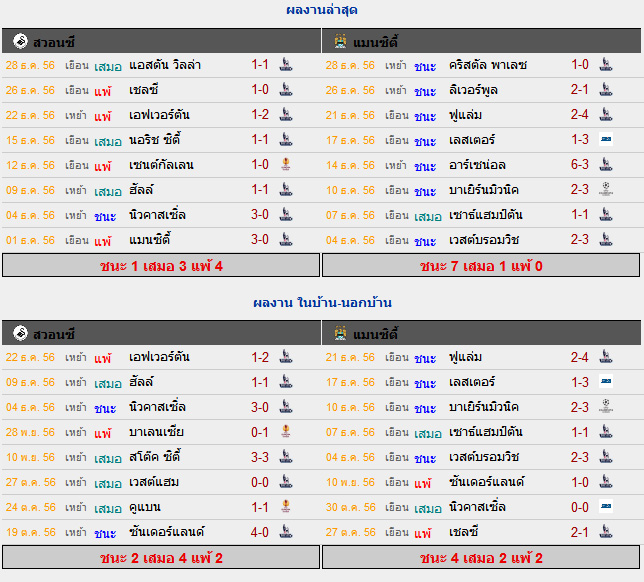The image size is (644, 582).
Task: Click the ชนะ result in คริสตัล พาเลซ row
Action: (425, 66)
